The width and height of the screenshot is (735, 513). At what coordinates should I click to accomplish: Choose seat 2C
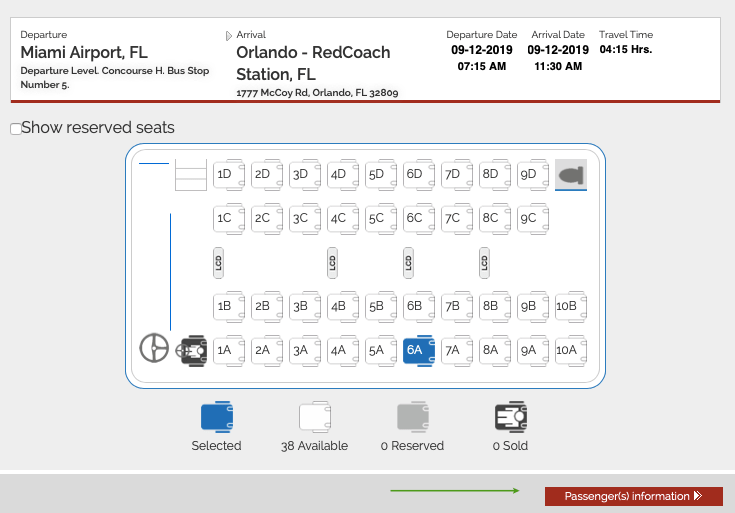(267, 219)
